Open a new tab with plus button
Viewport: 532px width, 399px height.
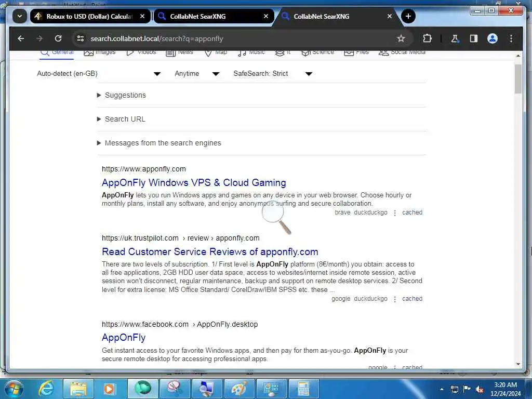[x=408, y=16]
